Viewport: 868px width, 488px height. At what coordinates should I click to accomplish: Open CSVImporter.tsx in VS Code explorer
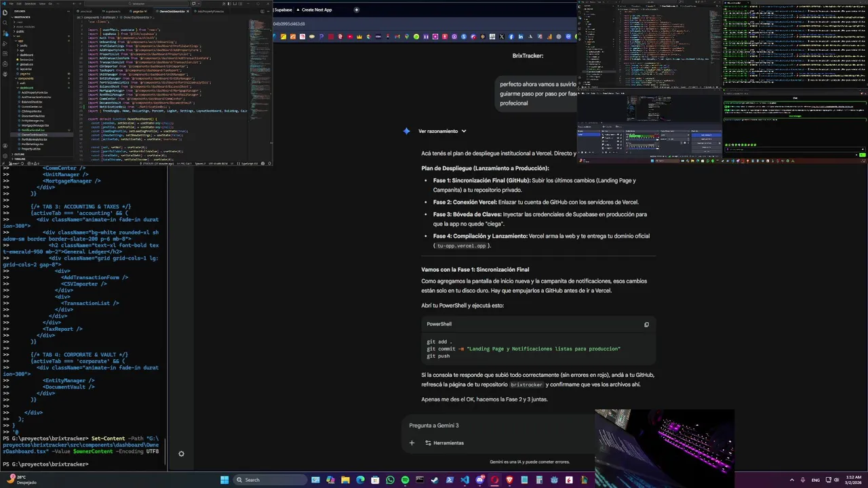click(x=31, y=111)
